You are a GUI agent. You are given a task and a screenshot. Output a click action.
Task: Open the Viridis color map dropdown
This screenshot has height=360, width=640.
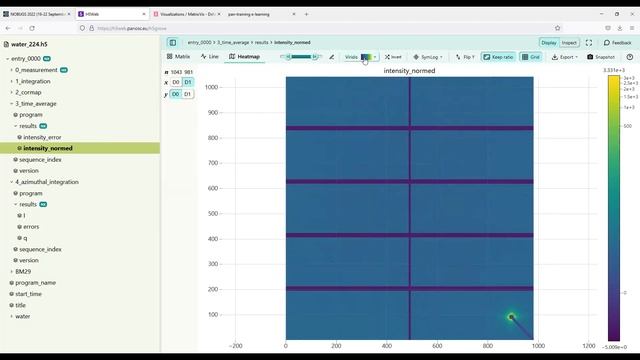pyautogui.click(x=361, y=57)
